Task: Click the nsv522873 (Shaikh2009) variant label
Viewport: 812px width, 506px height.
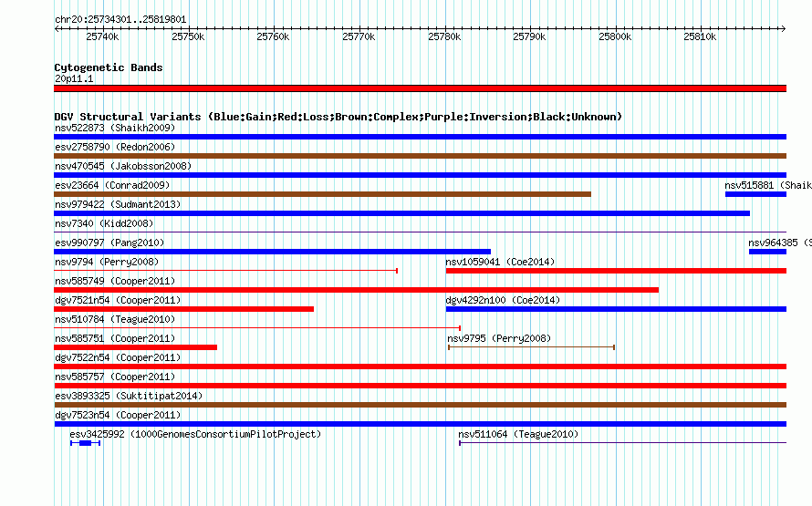Action: point(115,128)
